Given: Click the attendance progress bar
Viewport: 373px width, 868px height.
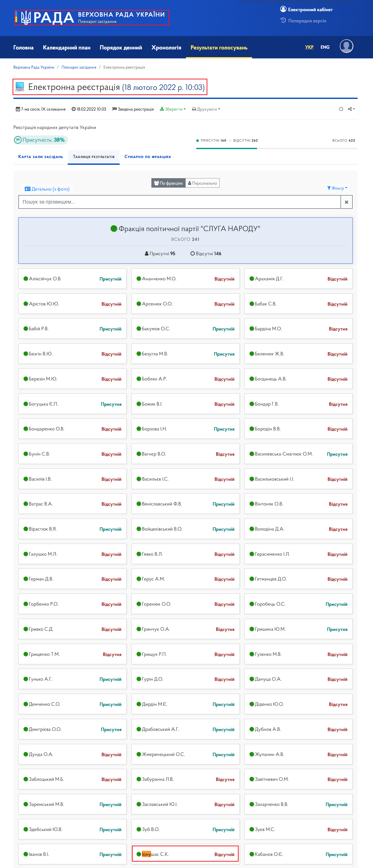Looking at the screenshot, I should click(277, 148).
